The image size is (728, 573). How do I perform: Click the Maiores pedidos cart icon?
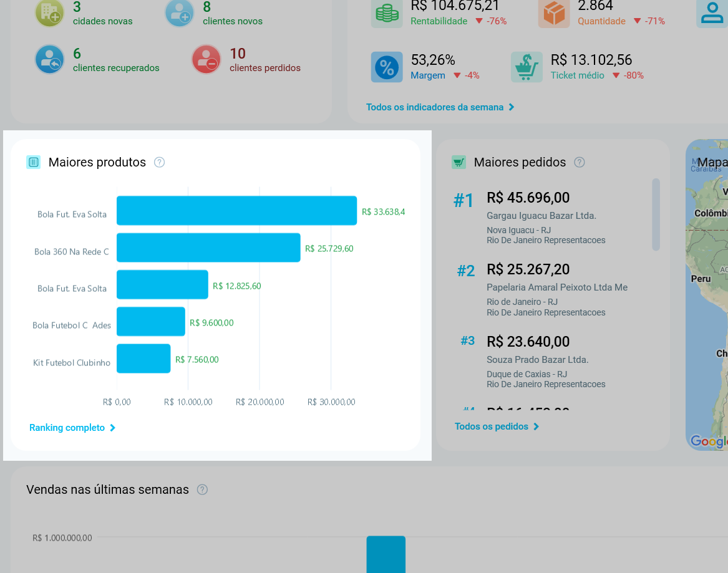pyautogui.click(x=459, y=162)
